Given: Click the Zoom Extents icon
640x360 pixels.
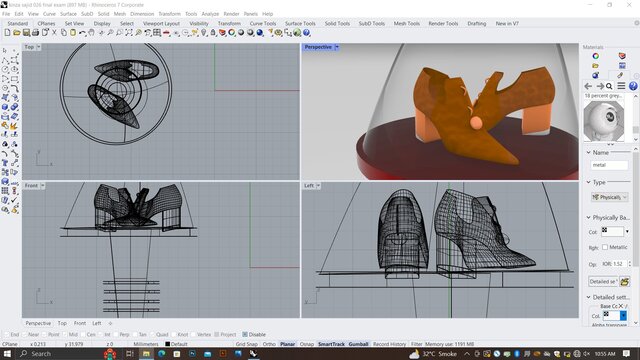Looking at the screenshot, I should tap(129, 33).
